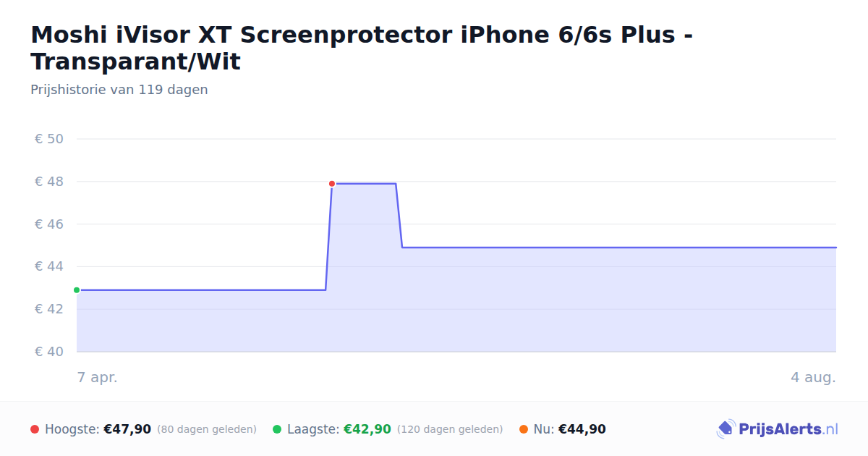
Task: Click the 4 aug. end date label
Action: (x=813, y=377)
